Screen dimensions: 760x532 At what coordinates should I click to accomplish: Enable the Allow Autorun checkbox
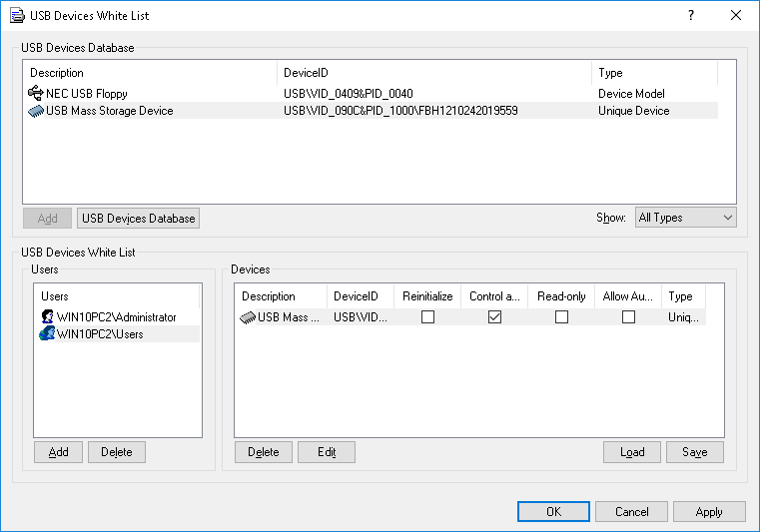pos(628,317)
